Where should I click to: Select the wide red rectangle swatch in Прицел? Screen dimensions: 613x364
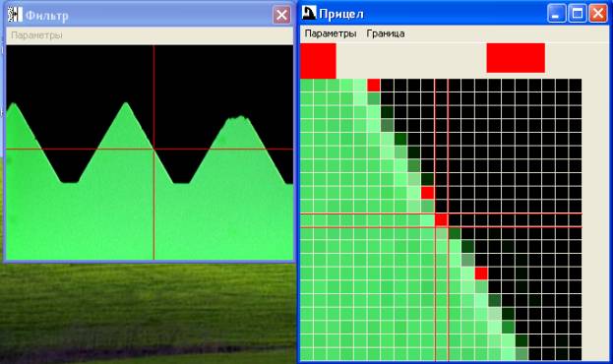pyautogui.click(x=516, y=58)
